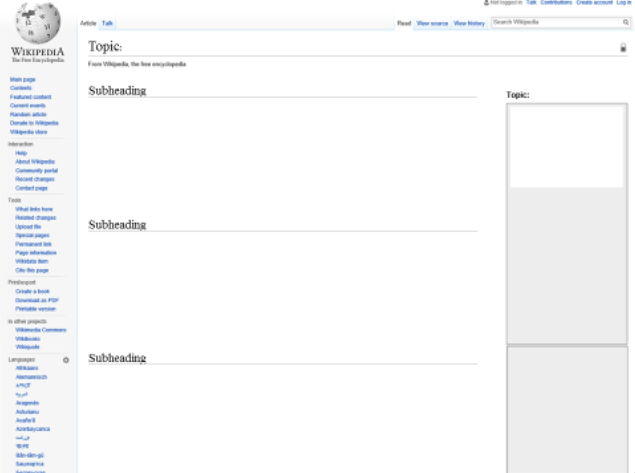Open Special pages
This screenshot has width=635, height=473.
point(32,235)
